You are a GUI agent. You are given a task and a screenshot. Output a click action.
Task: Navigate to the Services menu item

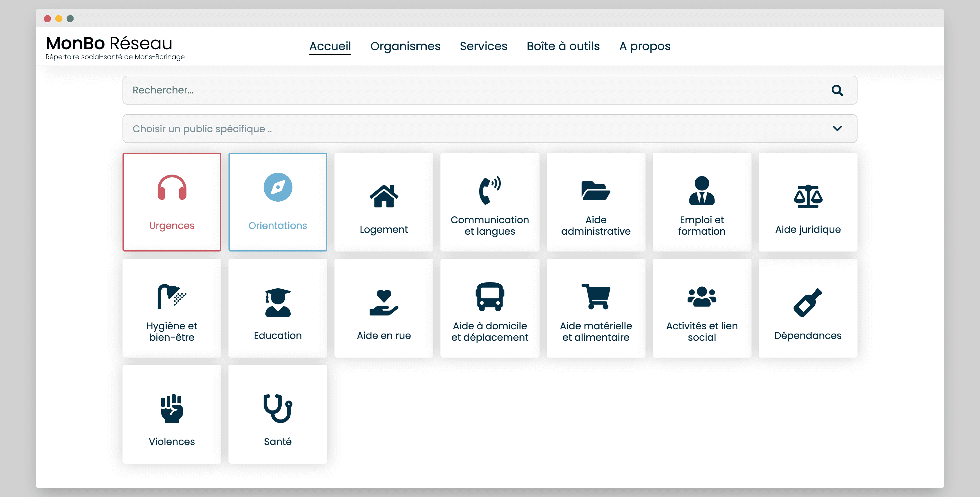point(483,46)
